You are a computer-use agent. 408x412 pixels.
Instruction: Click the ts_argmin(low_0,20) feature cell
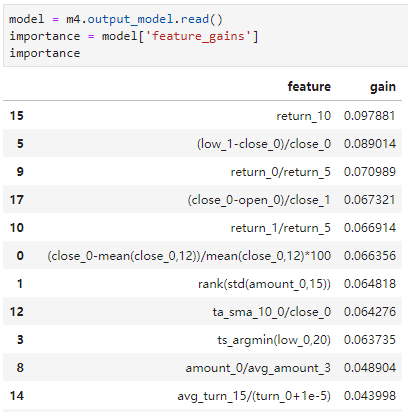pos(274,340)
